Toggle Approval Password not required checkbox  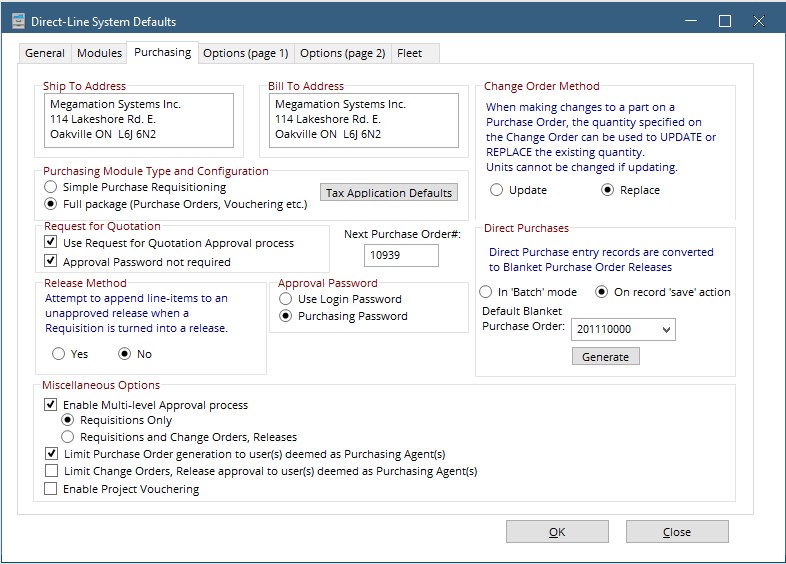pos(51,262)
